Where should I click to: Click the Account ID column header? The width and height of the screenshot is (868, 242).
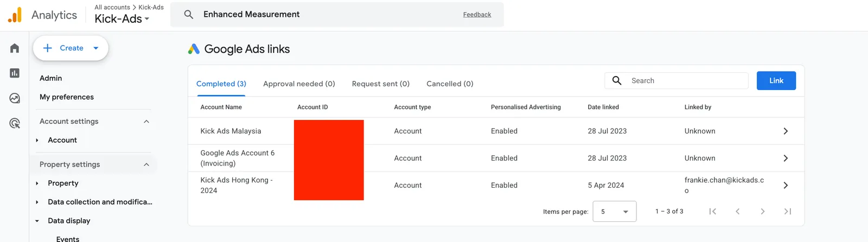(x=312, y=107)
